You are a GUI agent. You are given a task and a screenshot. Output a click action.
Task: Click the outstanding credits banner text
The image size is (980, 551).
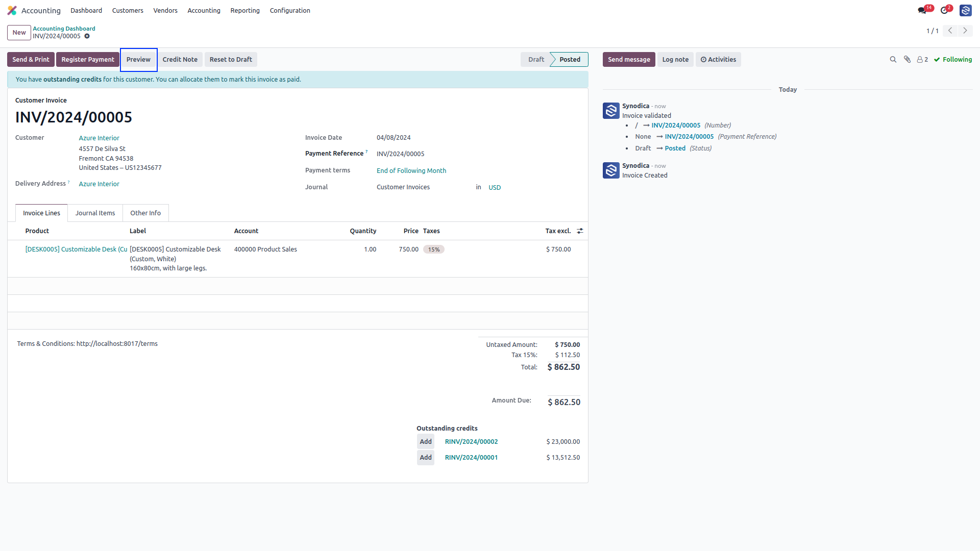(x=158, y=80)
